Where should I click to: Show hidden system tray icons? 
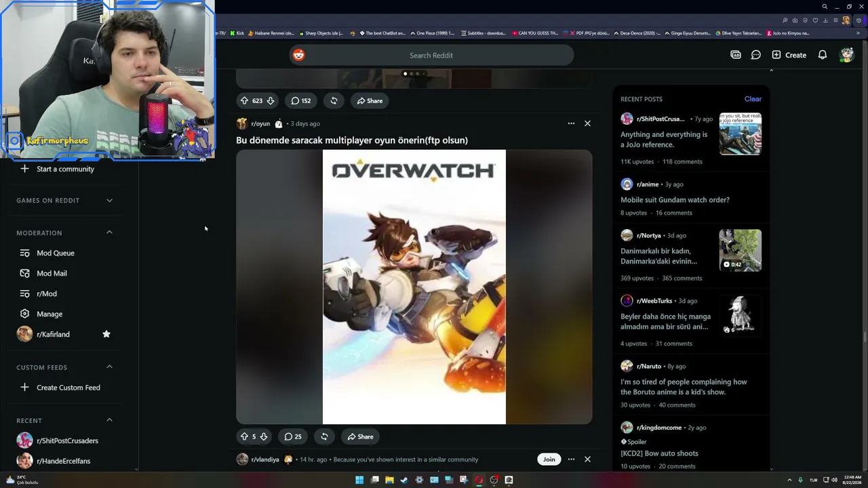[x=791, y=480]
